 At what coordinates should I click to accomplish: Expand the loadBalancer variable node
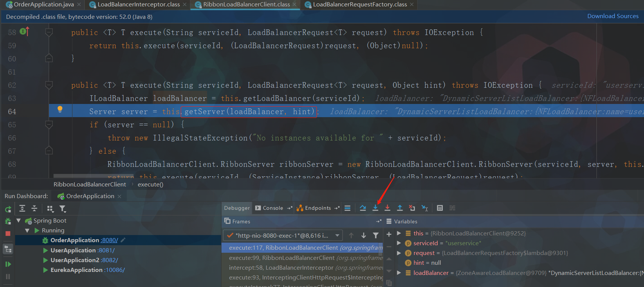(x=399, y=273)
